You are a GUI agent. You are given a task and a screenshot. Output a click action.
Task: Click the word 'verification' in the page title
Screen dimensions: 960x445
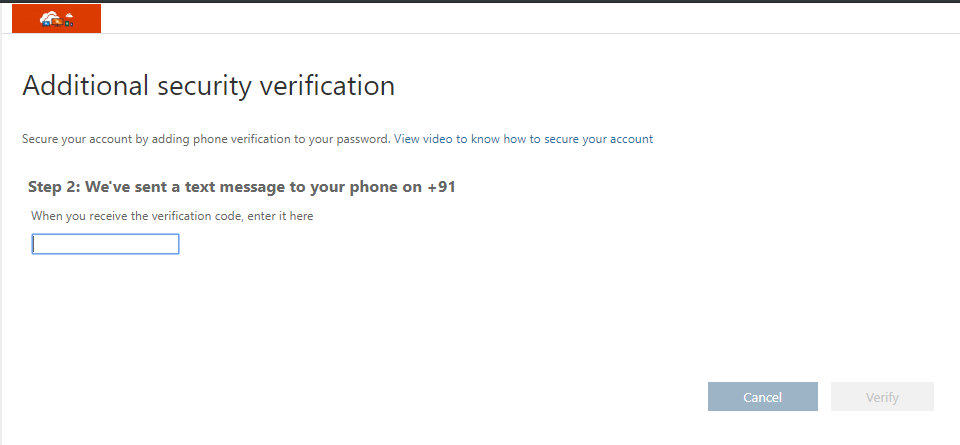point(327,86)
